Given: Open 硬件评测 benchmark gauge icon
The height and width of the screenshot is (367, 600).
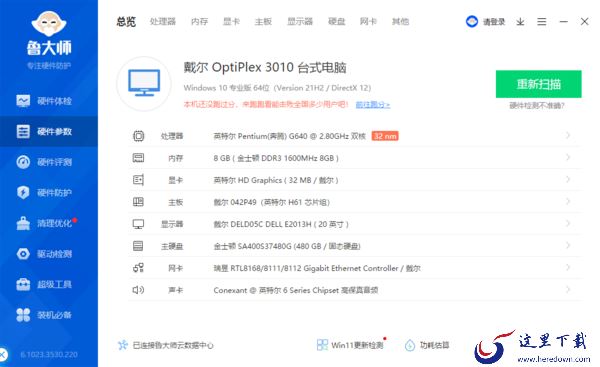Looking at the screenshot, I should 23,162.
